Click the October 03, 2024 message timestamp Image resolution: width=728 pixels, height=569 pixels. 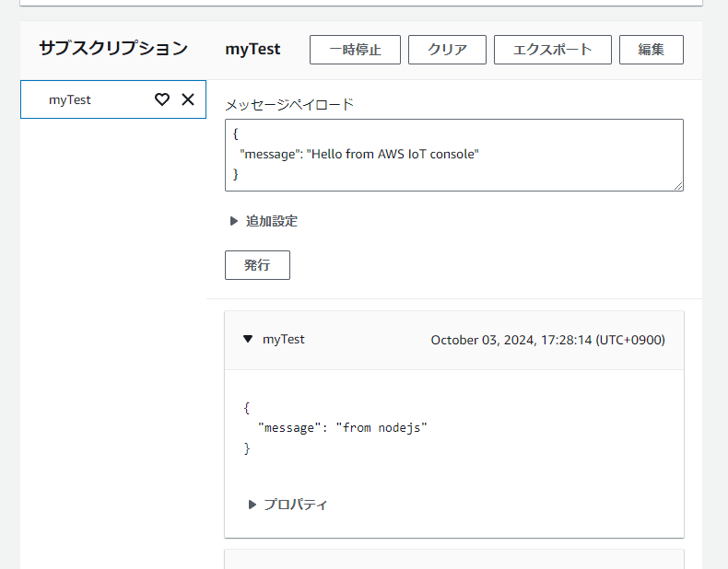[x=547, y=340]
